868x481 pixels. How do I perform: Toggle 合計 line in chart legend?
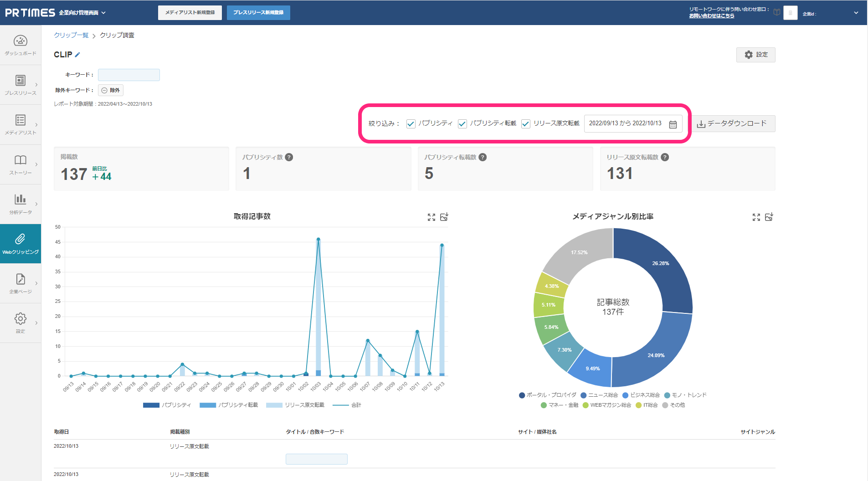pos(347,405)
